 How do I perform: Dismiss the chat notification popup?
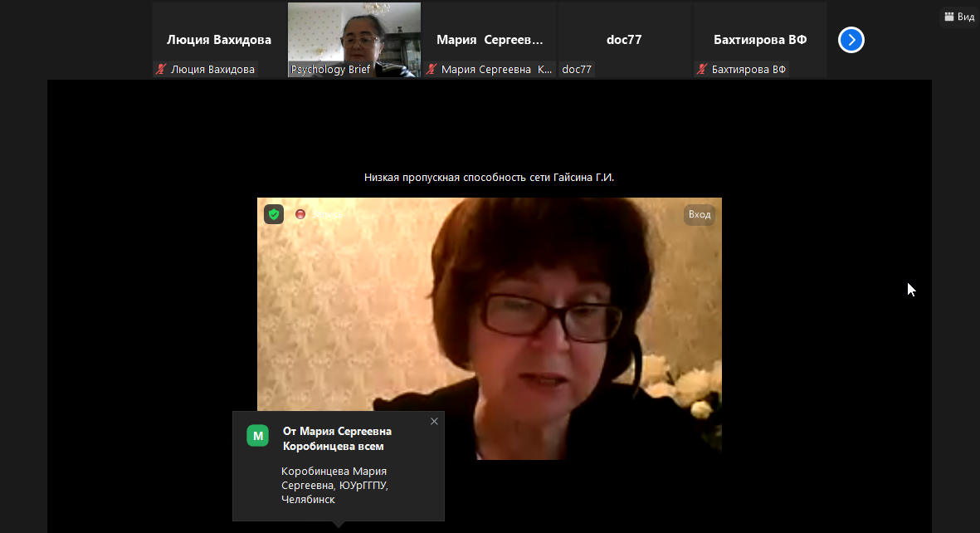[434, 422]
